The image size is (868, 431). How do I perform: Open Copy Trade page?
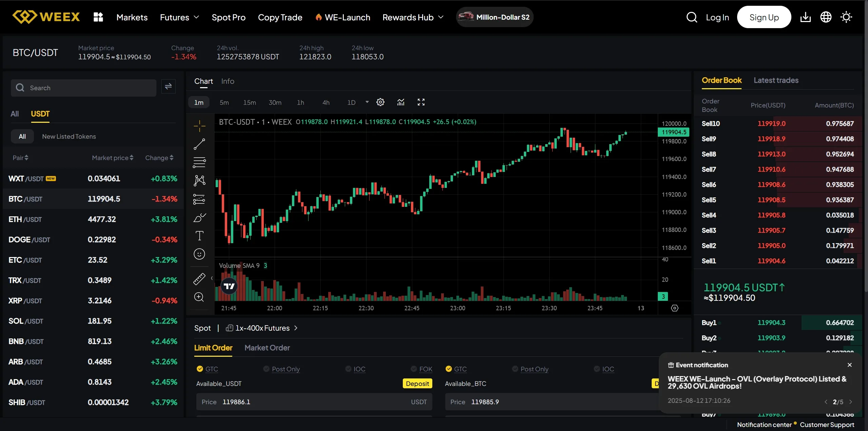pyautogui.click(x=280, y=17)
